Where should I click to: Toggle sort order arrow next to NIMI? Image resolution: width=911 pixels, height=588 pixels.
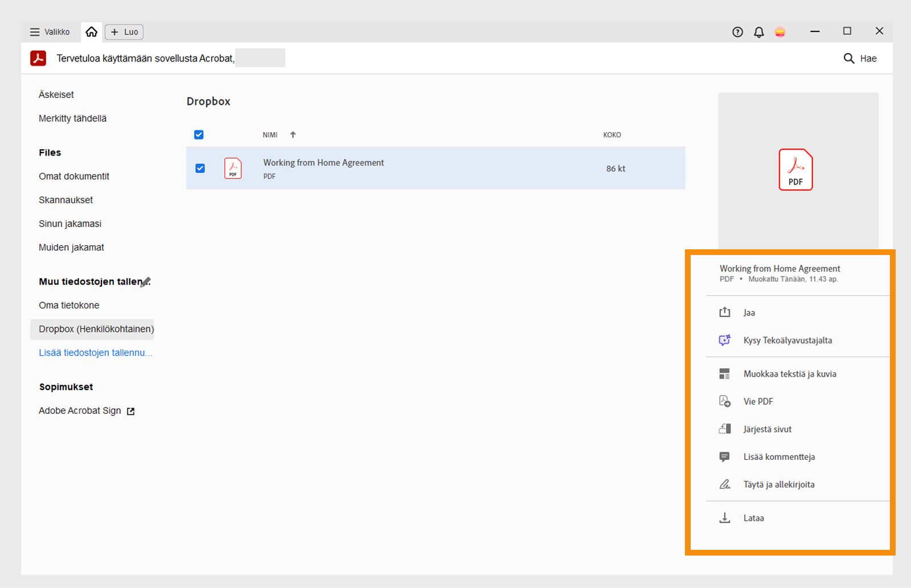[293, 135]
